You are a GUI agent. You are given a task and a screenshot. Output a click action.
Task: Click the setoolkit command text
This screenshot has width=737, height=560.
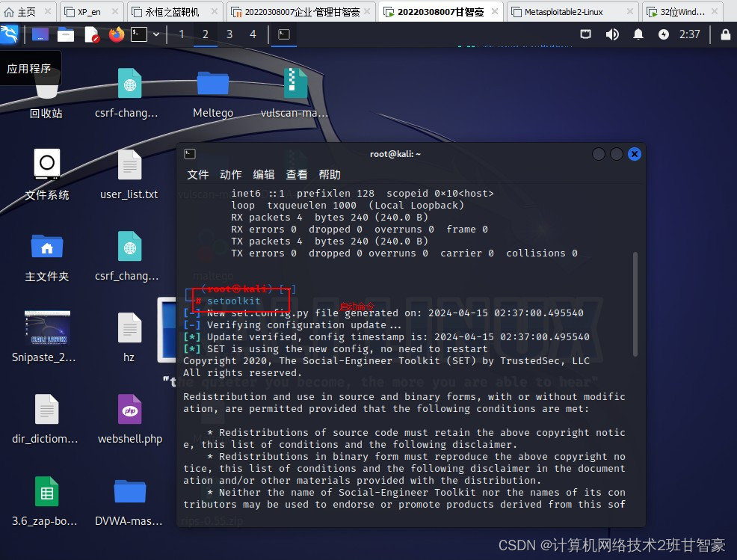234,301
